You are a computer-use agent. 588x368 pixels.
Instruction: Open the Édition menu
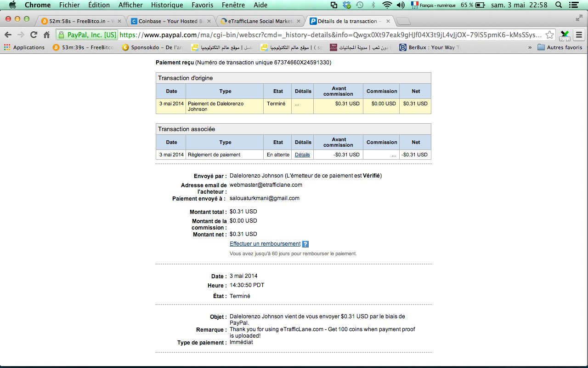point(99,5)
